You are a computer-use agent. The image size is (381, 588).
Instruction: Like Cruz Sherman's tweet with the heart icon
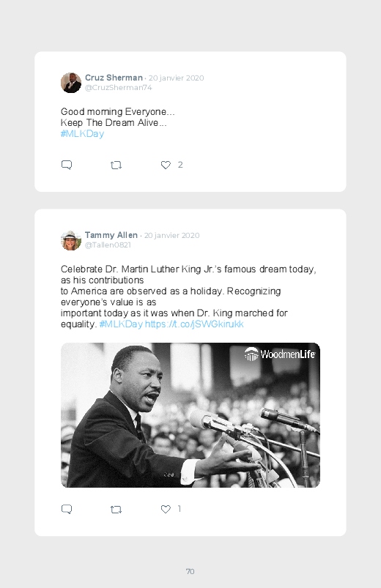pyautogui.click(x=166, y=165)
